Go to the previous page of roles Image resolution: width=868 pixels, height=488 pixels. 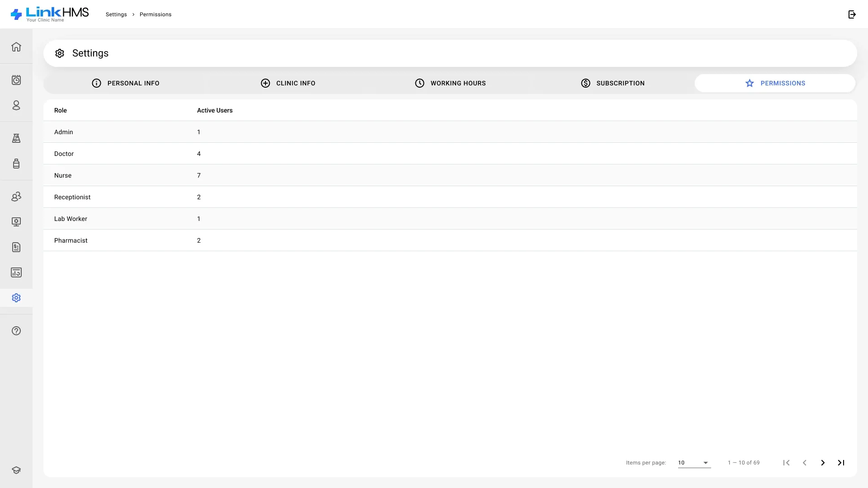(x=805, y=463)
